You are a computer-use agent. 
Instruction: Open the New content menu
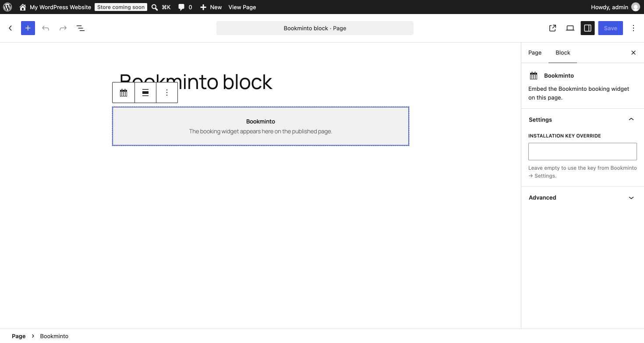(211, 7)
